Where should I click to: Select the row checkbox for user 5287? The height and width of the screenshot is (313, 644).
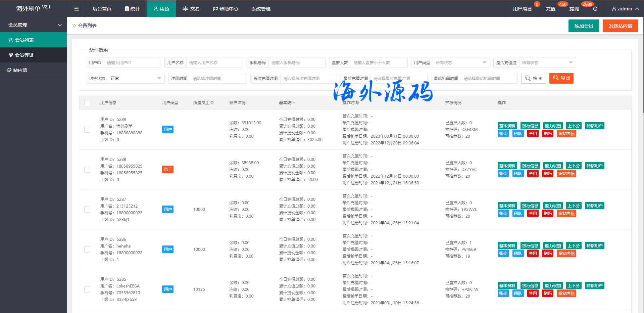[x=87, y=210]
